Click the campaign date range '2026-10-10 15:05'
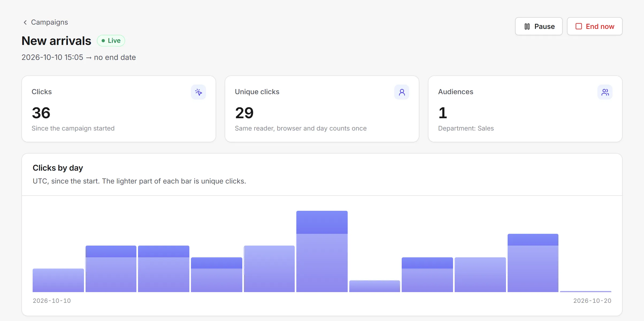644x321 pixels. pos(52,57)
